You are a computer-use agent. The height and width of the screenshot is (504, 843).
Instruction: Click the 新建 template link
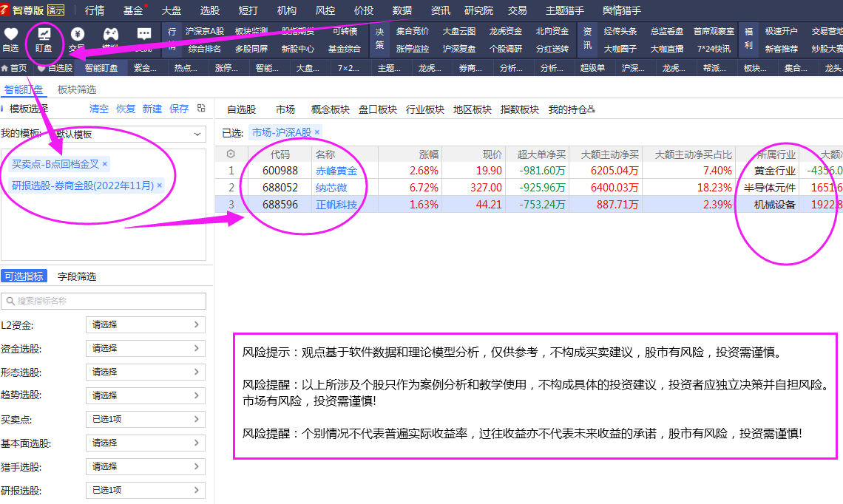click(x=152, y=109)
